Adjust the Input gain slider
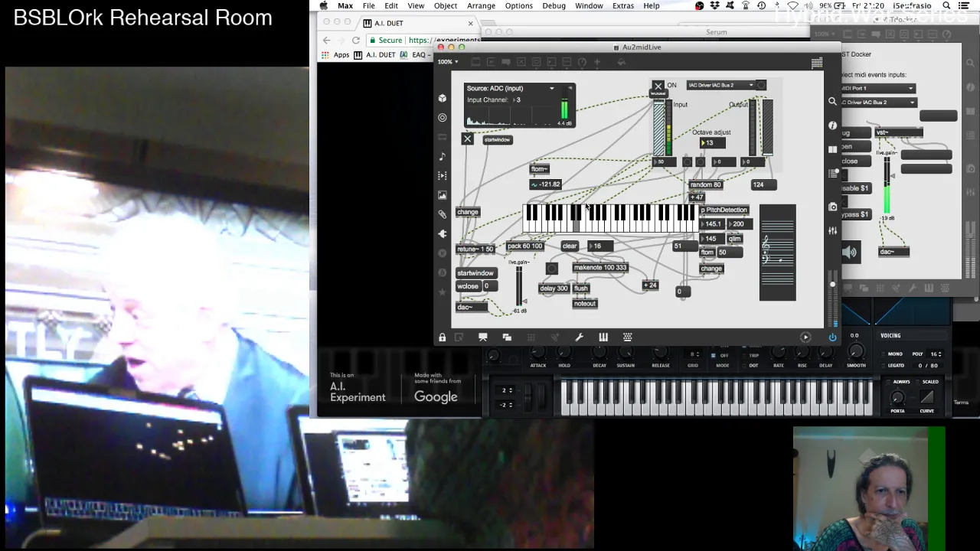The height and width of the screenshot is (551, 980). tap(658, 130)
